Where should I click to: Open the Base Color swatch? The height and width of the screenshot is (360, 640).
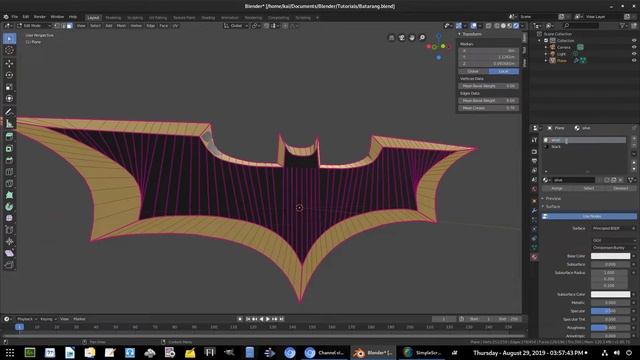coord(610,256)
